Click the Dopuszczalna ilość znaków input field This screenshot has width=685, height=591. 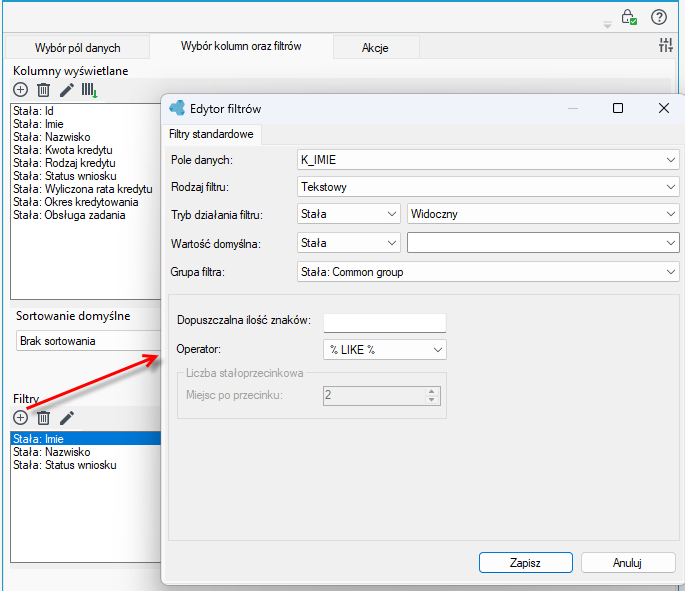pos(385,321)
